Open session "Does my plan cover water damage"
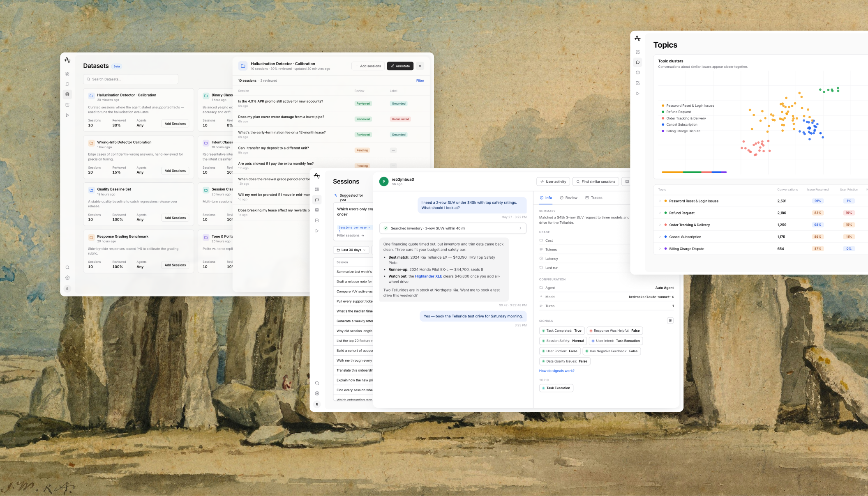Image resolution: width=868 pixels, height=496 pixels. (x=331, y=119)
